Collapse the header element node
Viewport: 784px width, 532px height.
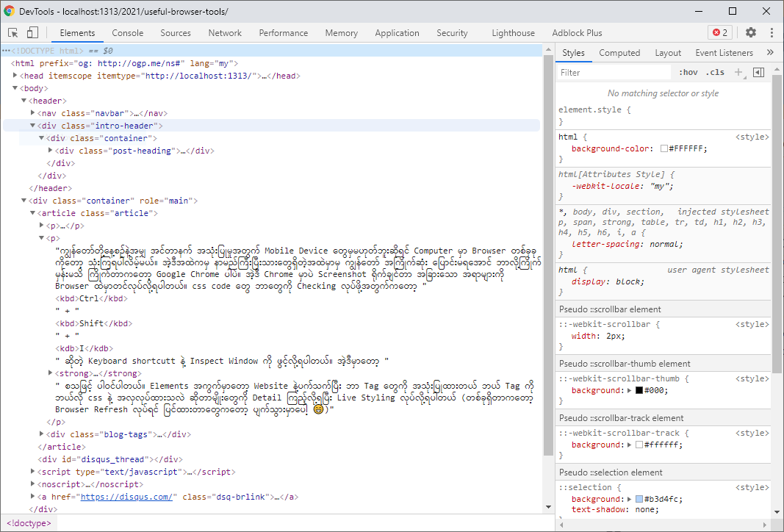pos(24,101)
